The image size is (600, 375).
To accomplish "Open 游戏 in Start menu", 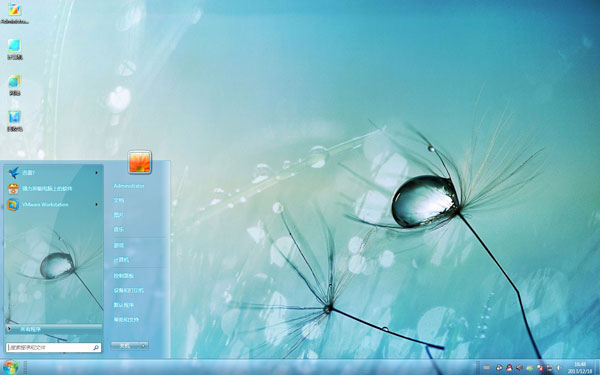I will tap(119, 245).
